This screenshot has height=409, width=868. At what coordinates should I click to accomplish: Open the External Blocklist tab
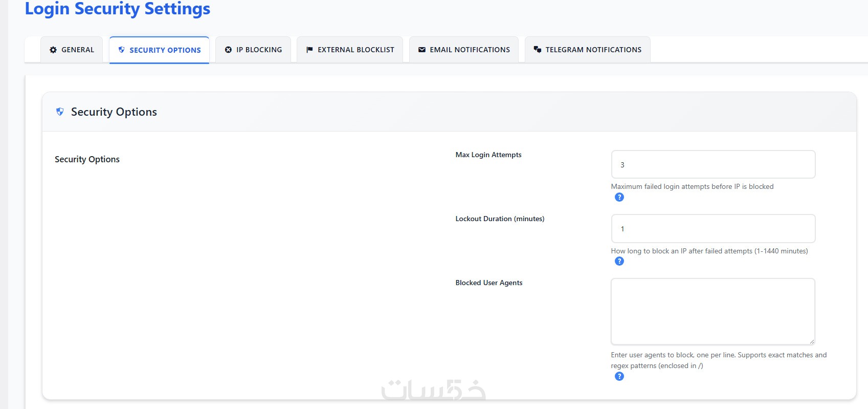tap(350, 50)
